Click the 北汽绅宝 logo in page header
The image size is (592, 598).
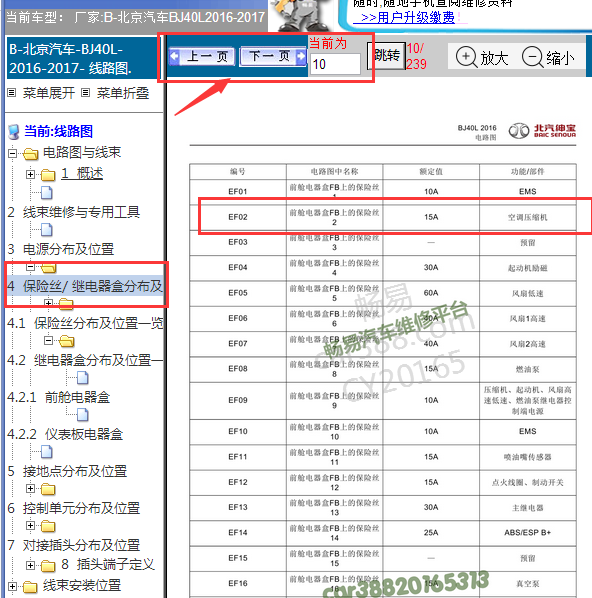pos(542,131)
